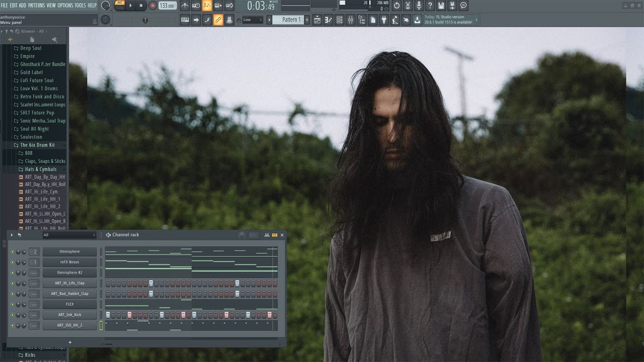Open the Line snap dropdown
Viewport: 644px width, 362px height.
pos(253,20)
